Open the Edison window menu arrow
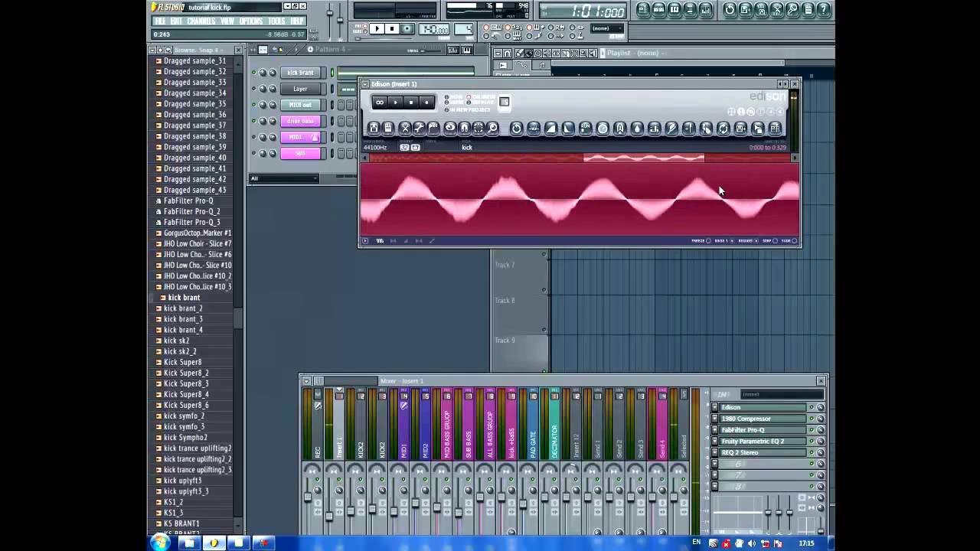Screen dimensions: 980x551 click(365, 84)
